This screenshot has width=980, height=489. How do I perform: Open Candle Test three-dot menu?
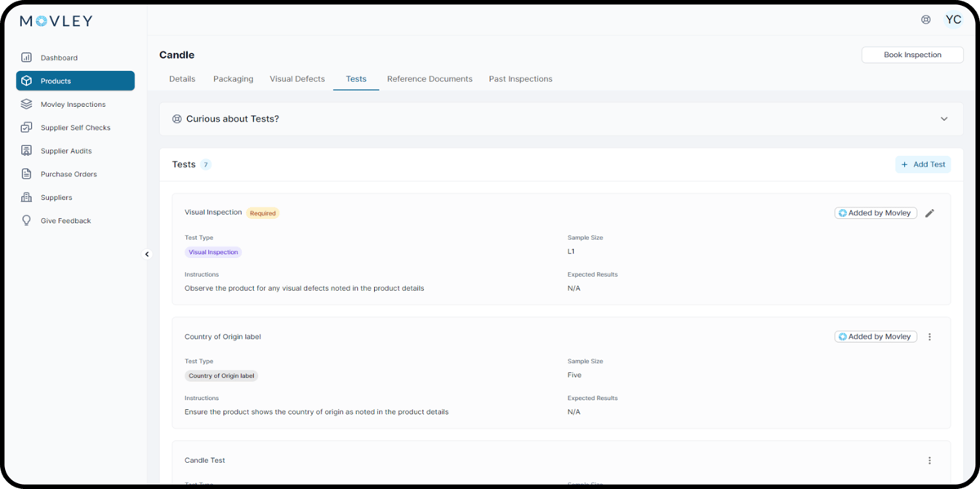929,460
